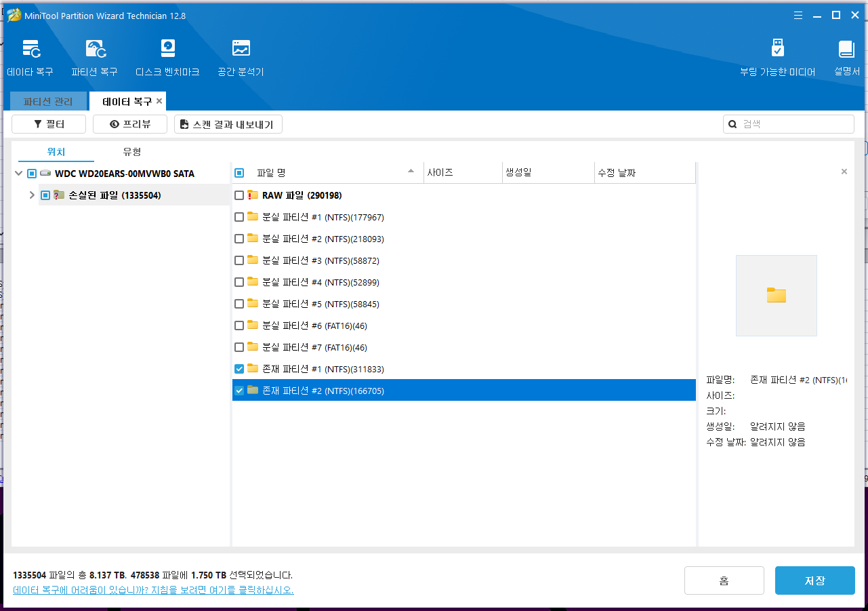Open the 파티션 복구 tool icon

point(95,49)
